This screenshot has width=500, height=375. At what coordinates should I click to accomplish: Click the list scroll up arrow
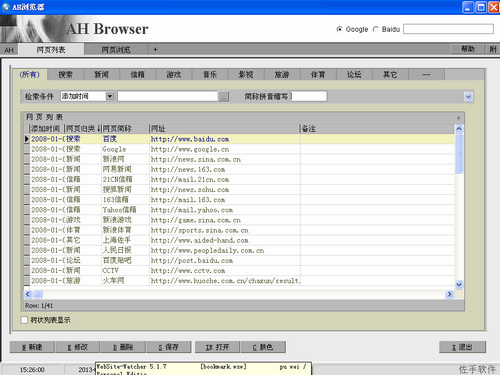point(459,129)
